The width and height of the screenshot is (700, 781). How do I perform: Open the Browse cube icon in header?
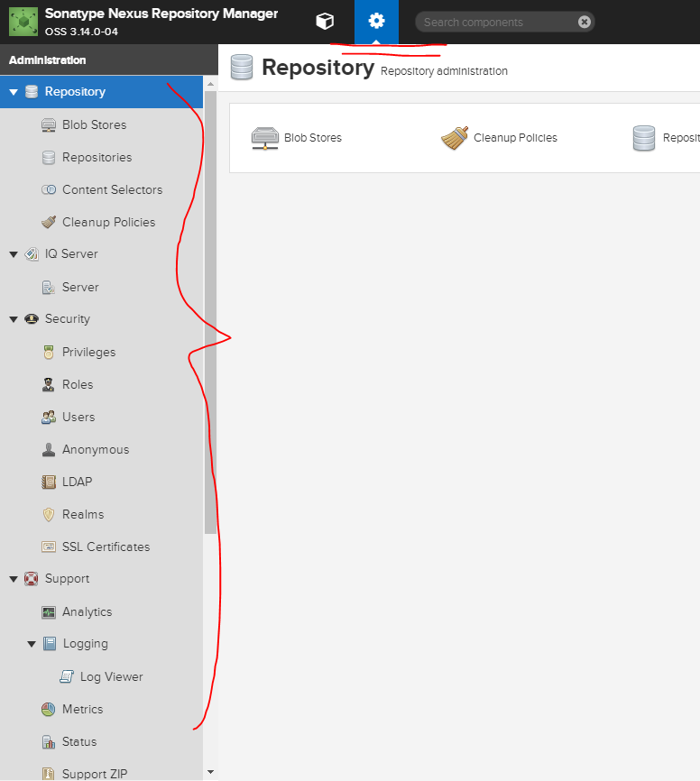tap(325, 22)
